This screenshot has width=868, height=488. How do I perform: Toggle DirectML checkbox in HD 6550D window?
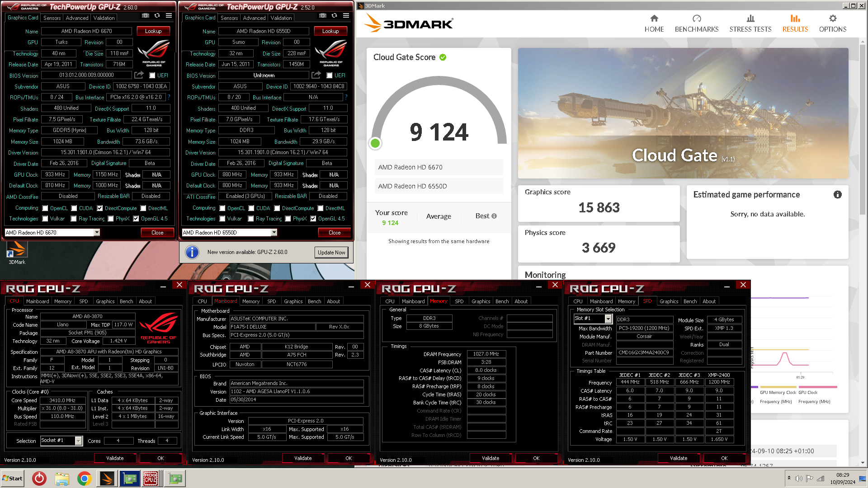pos(321,208)
